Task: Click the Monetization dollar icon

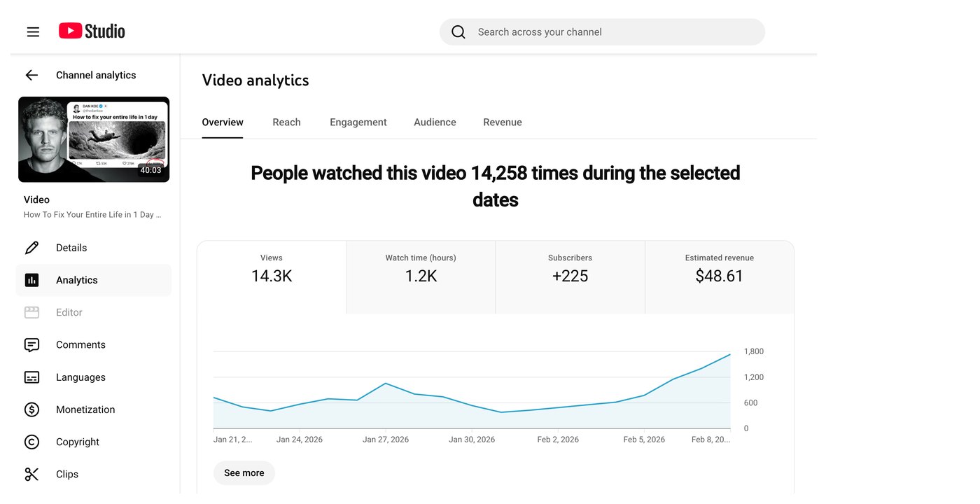Action: point(31,409)
